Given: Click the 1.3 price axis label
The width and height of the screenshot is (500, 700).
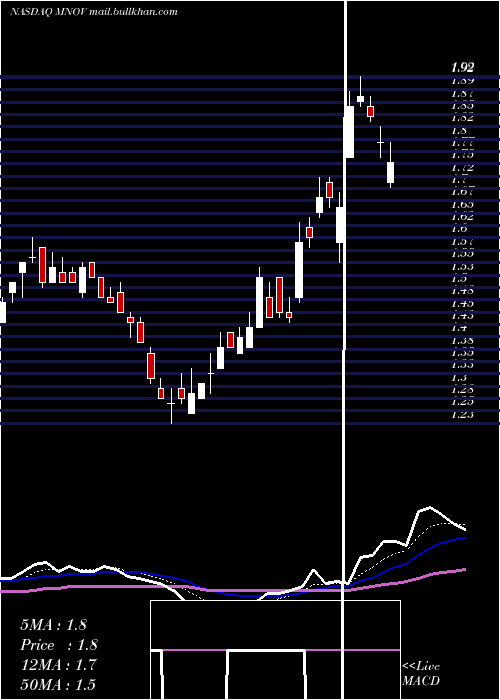Looking at the screenshot, I should (459, 378).
